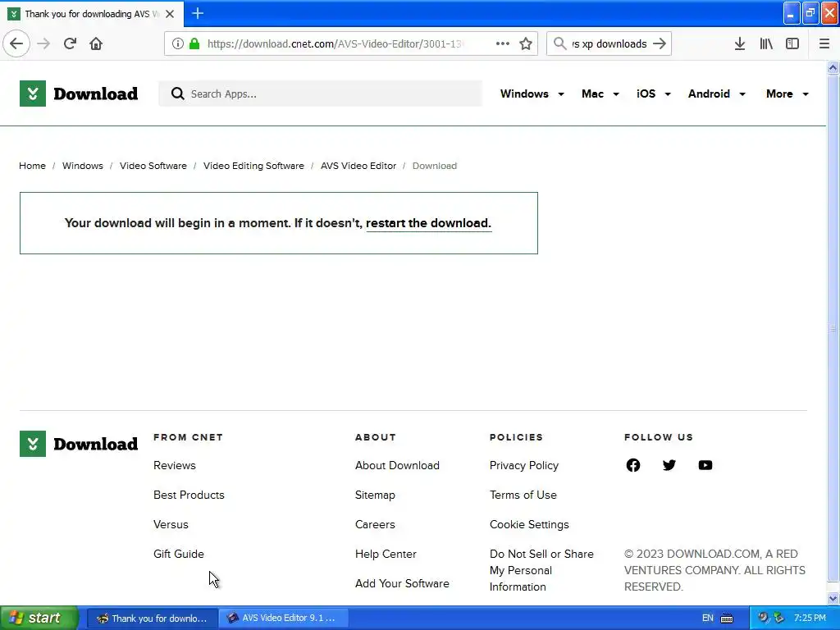Visit the Twitter bird icon

[x=669, y=465]
